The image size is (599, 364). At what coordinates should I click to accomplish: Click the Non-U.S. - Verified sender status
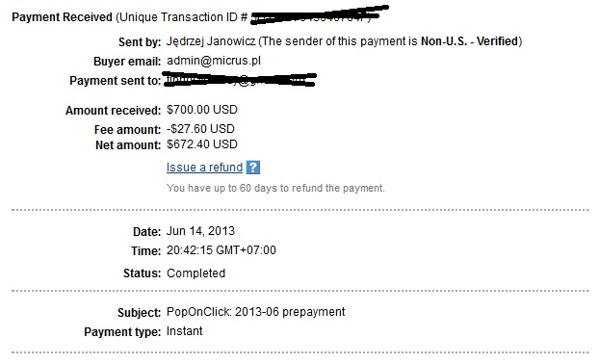pyautogui.click(x=470, y=41)
